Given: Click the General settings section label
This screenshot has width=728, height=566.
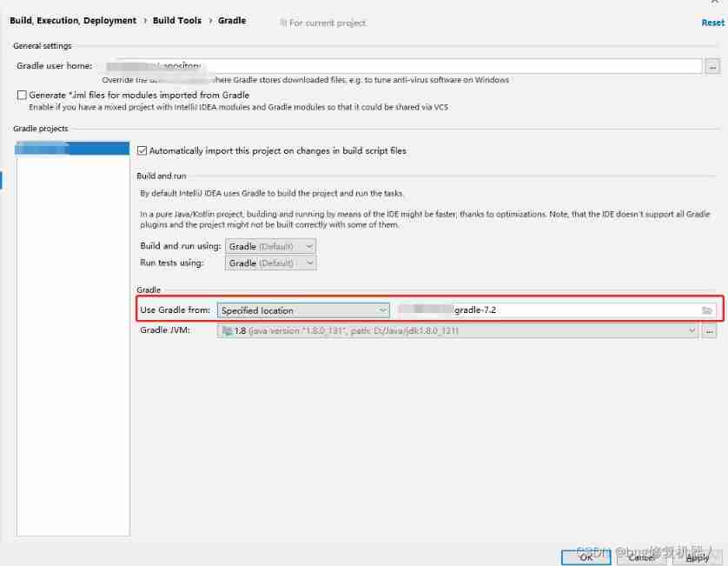Looking at the screenshot, I should (x=43, y=45).
